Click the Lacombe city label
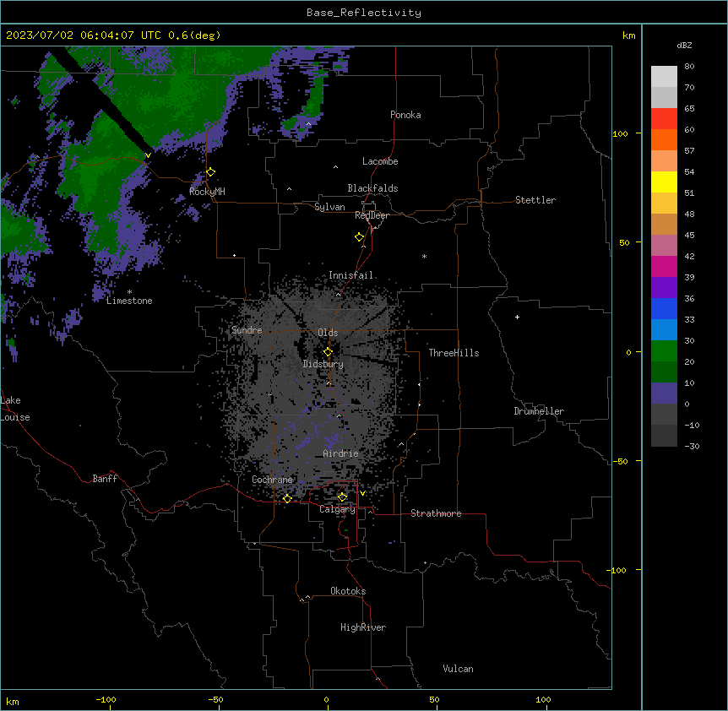 380,161
